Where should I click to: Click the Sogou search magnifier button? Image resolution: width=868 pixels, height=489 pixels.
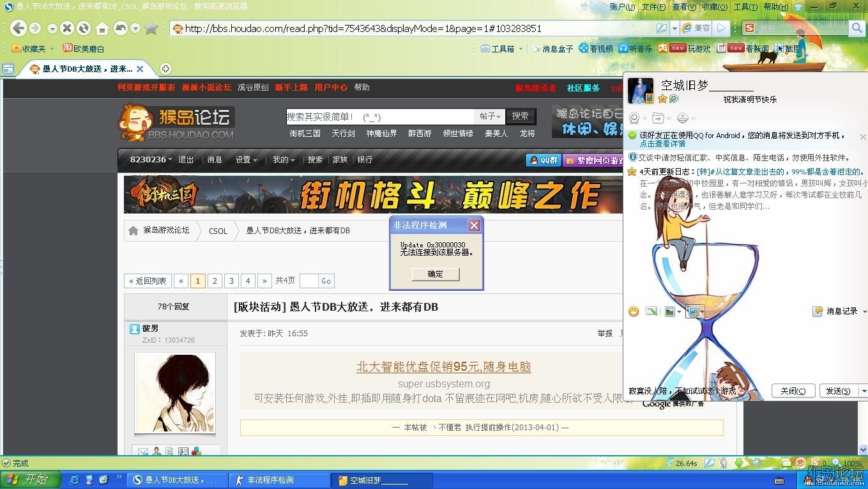[x=857, y=28]
